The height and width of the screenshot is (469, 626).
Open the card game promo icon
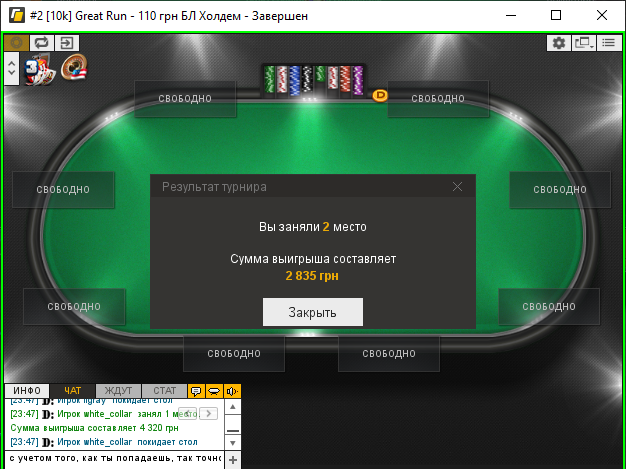pyautogui.click(x=40, y=69)
